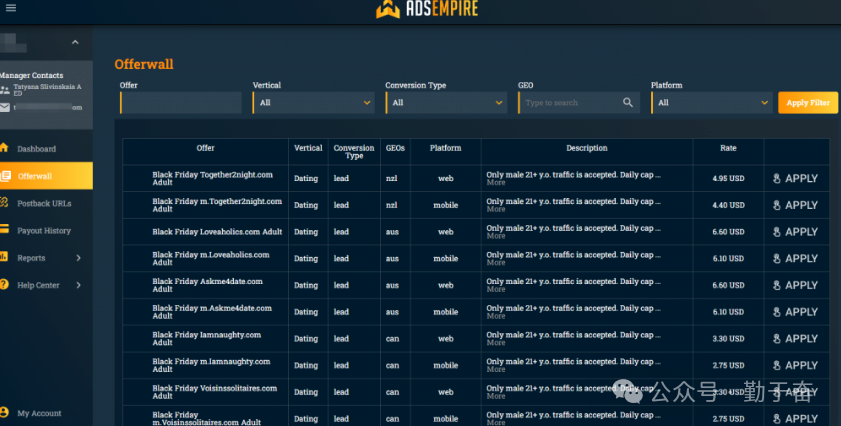Focus the GEO search field

pyautogui.click(x=579, y=102)
